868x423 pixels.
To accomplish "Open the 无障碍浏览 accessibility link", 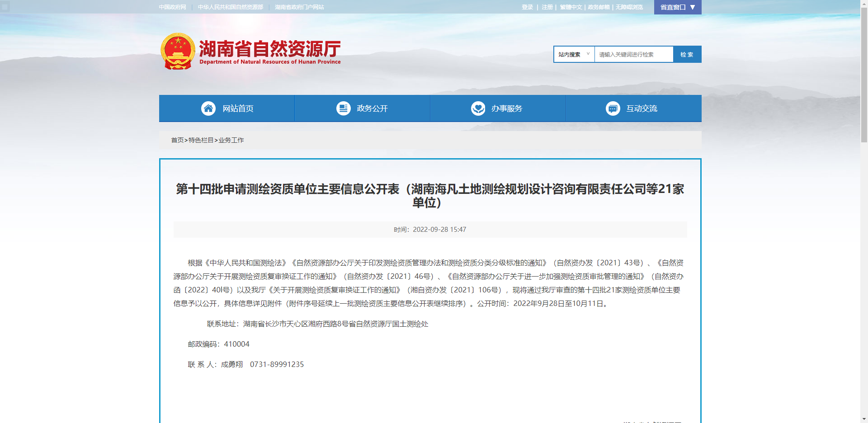I will (x=629, y=7).
